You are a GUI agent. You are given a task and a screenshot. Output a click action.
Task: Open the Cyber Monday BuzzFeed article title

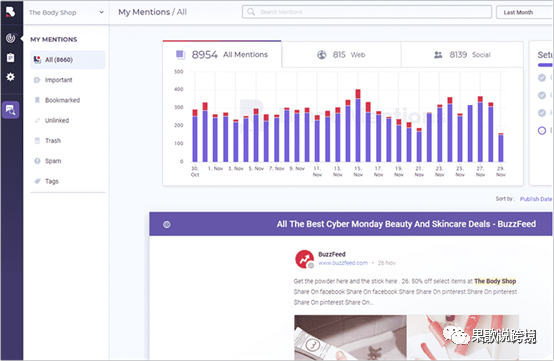[x=406, y=224]
